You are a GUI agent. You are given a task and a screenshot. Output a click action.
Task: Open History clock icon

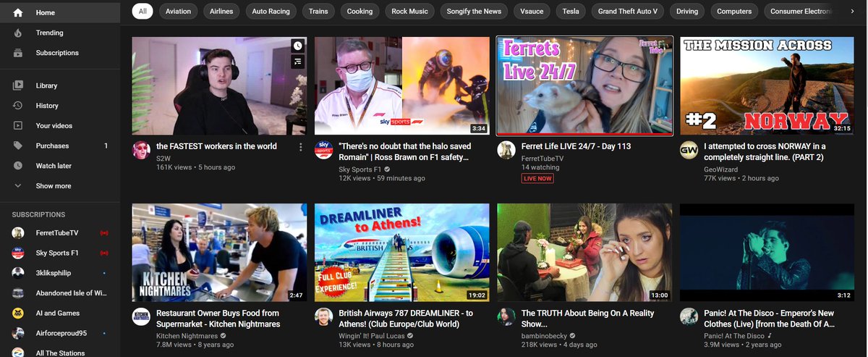pyautogui.click(x=18, y=106)
